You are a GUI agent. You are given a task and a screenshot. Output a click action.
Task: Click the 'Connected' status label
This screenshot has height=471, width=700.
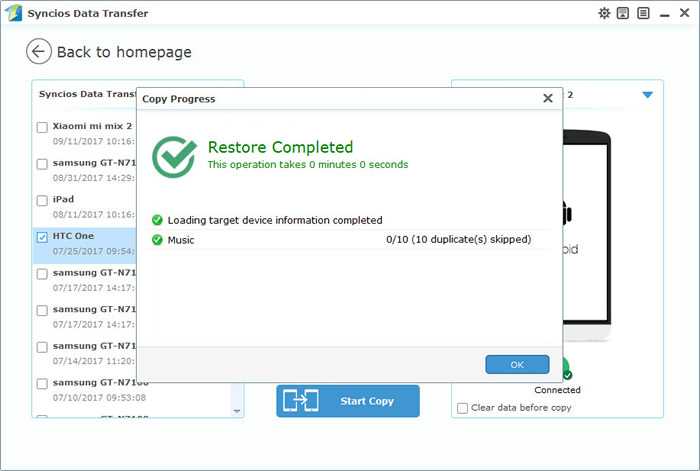click(557, 390)
